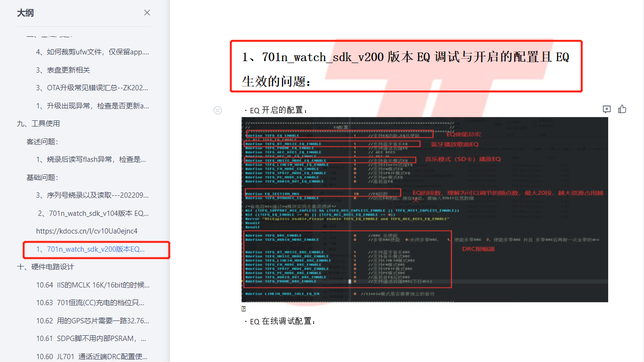The height and width of the screenshot is (362, 644).
Task: Jump to 升级出现异常 outline entry
Action: tap(93, 106)
